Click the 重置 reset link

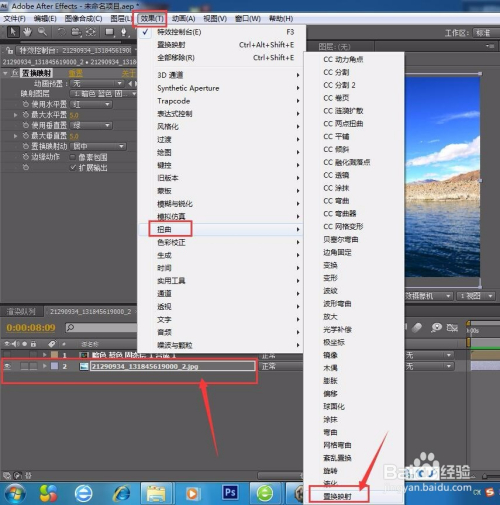click(x=76, y=73)
